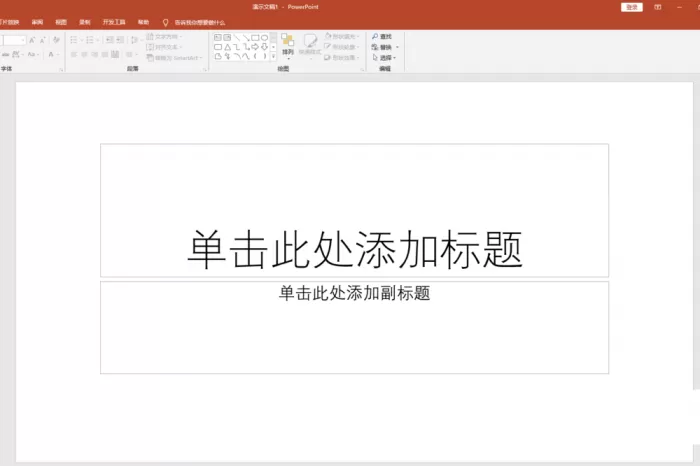Decrease the list indent level

[x=109, y=40]
